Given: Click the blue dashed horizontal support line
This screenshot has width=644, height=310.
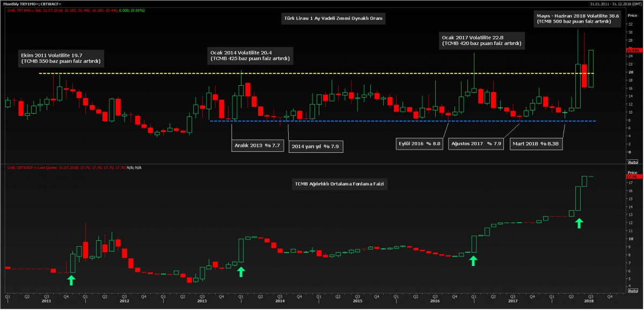Looking at the screenshot, I should click(376, 121).
